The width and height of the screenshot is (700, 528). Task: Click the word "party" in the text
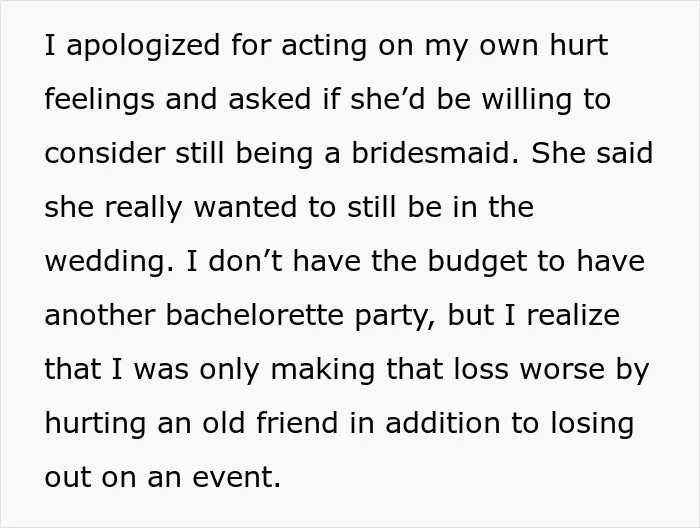point(393,317)
